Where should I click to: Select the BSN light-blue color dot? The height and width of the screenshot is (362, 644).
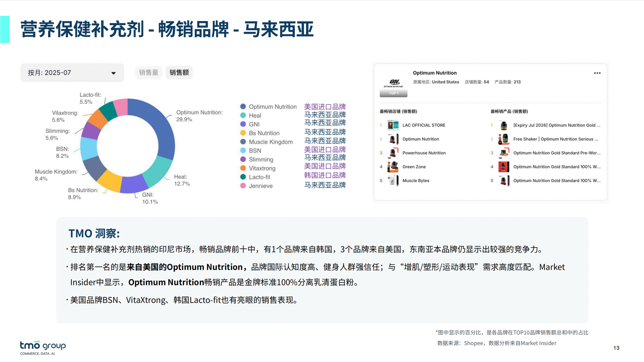(243, 150)
